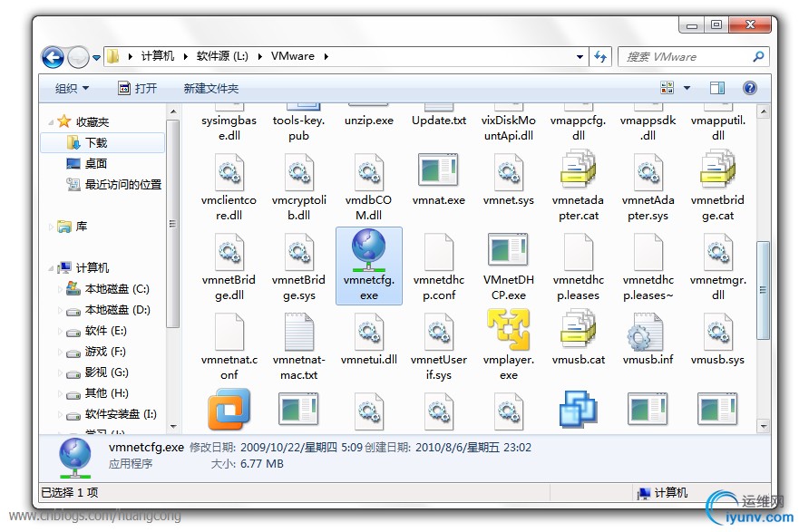The height and width of the screenshot is (532, 799).
Task: Open address bar history dropdown
Action: pos(580,56)
